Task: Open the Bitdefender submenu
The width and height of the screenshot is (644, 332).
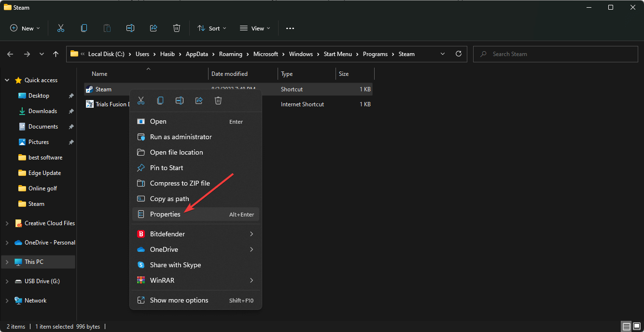Action: [196, 234]
